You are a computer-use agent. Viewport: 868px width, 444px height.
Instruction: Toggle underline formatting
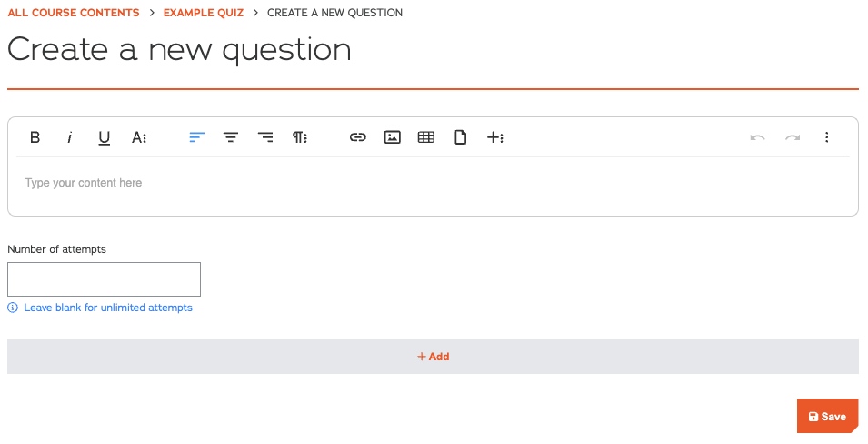click(105, 137)
